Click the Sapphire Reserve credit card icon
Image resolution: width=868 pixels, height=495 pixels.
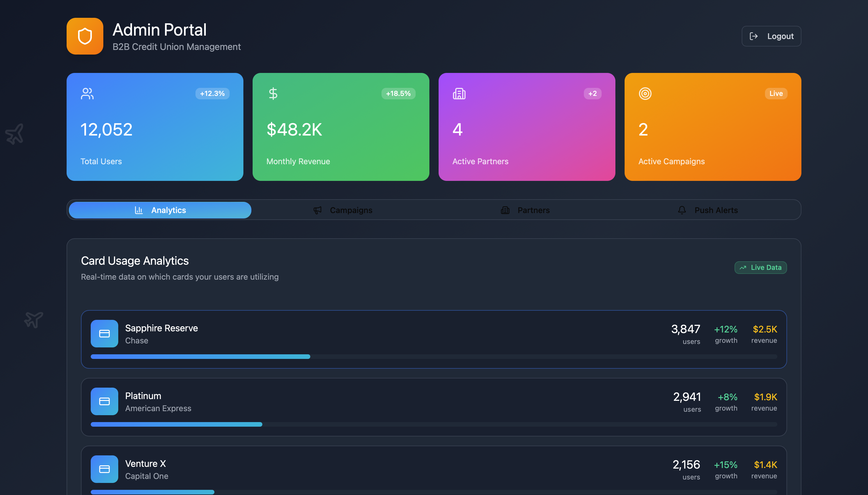click(x=104, y=334)
